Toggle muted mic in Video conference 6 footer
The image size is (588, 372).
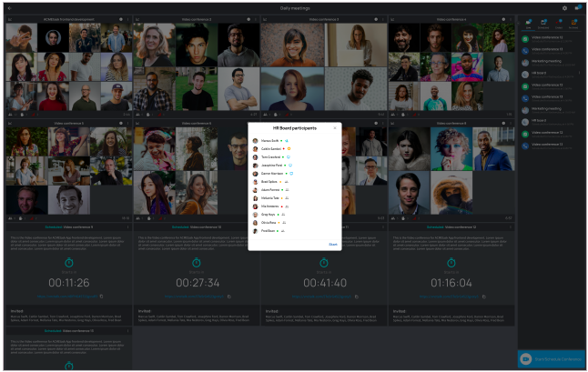coord(160,218)
